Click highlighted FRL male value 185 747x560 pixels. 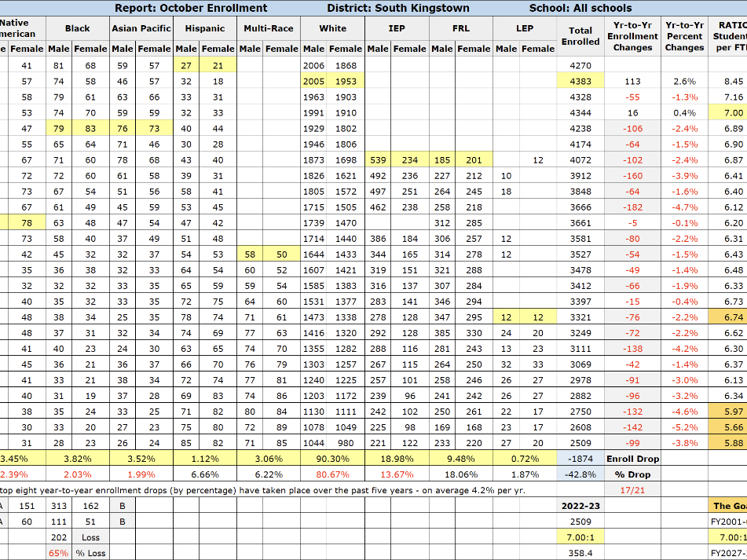click(441, 160)
